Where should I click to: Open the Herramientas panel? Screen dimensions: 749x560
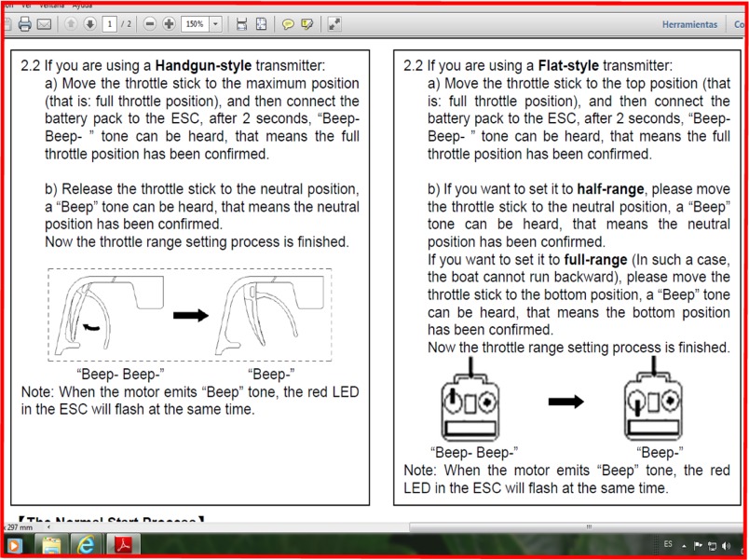[689, 24]
